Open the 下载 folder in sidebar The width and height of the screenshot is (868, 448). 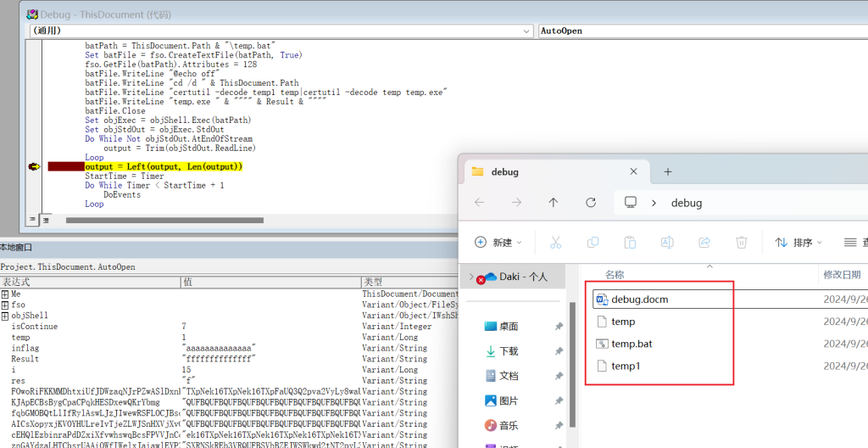(509, 351)
